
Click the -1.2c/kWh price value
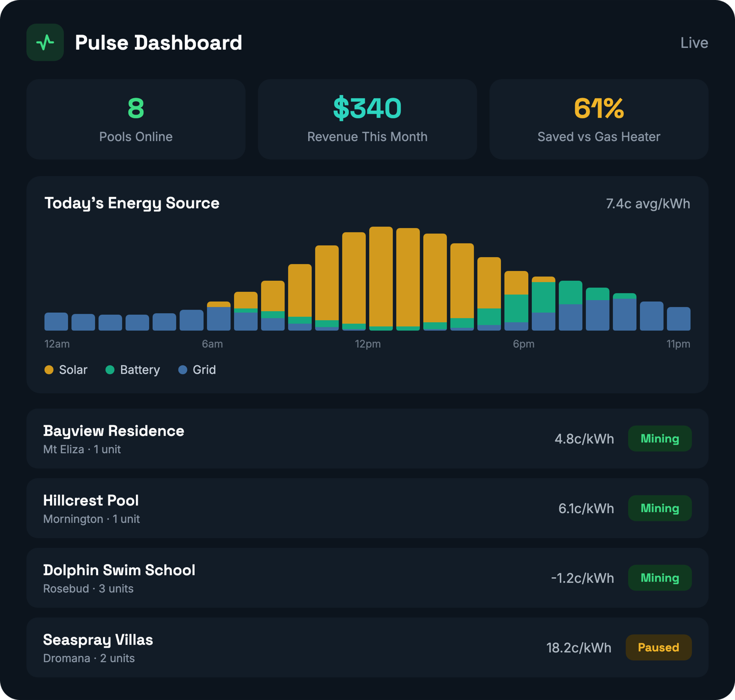(583, 578)
